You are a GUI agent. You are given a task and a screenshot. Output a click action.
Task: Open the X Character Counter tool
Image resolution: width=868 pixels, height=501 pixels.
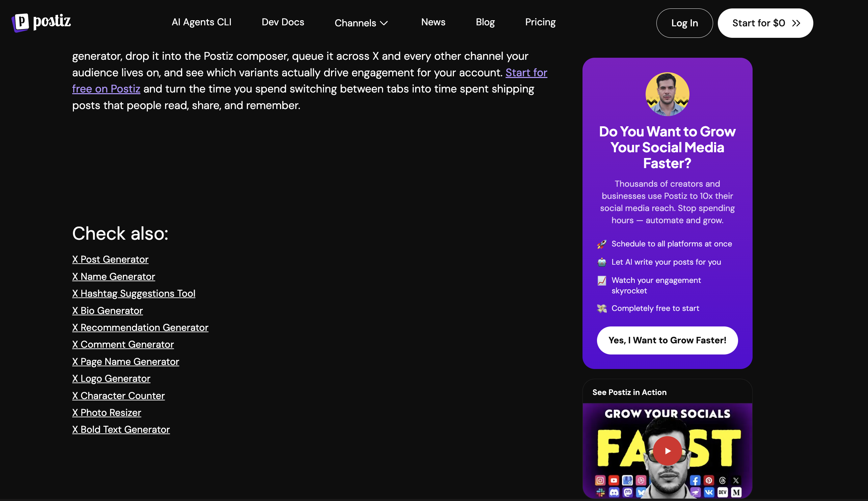tap(118, 396)
